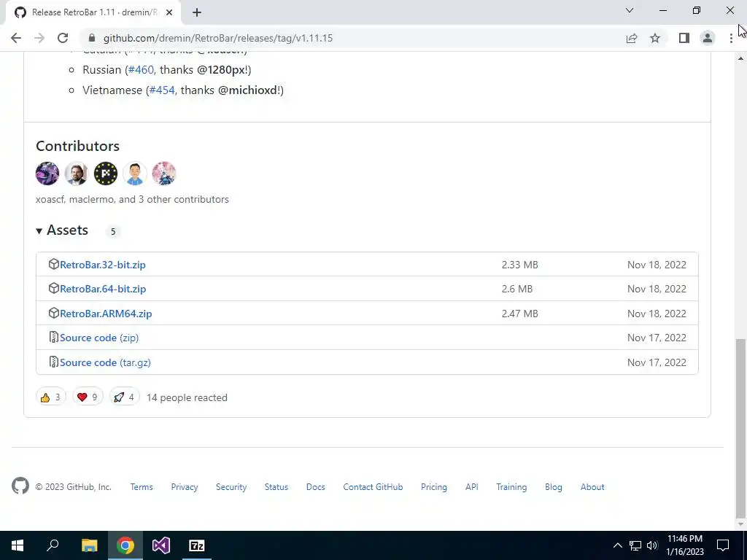Open the tab search dropdown arrow

tap(630, 10)
